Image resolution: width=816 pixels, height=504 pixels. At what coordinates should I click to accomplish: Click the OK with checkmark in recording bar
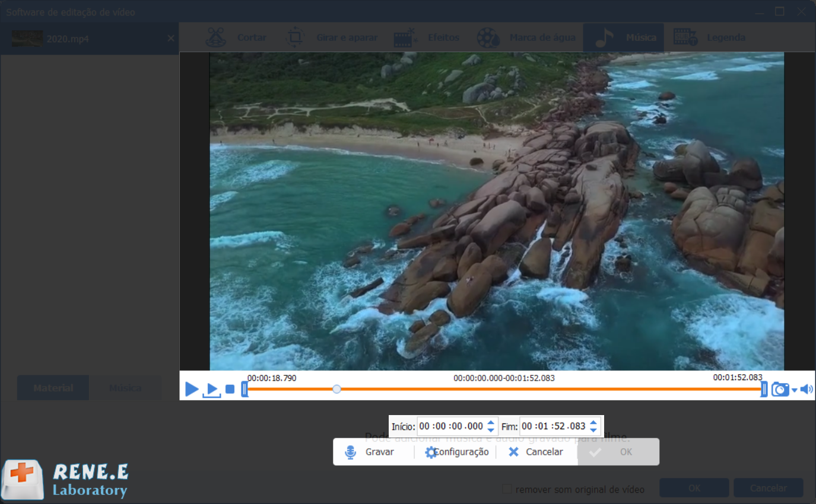(618, 452)
